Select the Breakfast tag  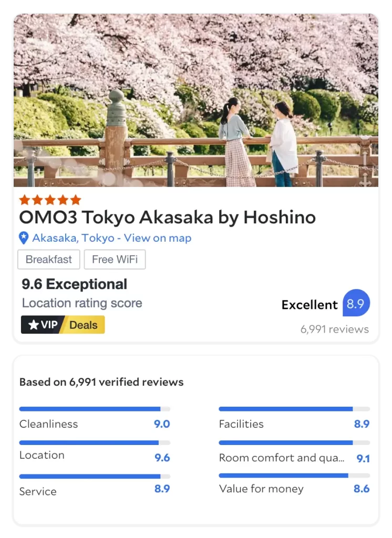click(49, 260)
